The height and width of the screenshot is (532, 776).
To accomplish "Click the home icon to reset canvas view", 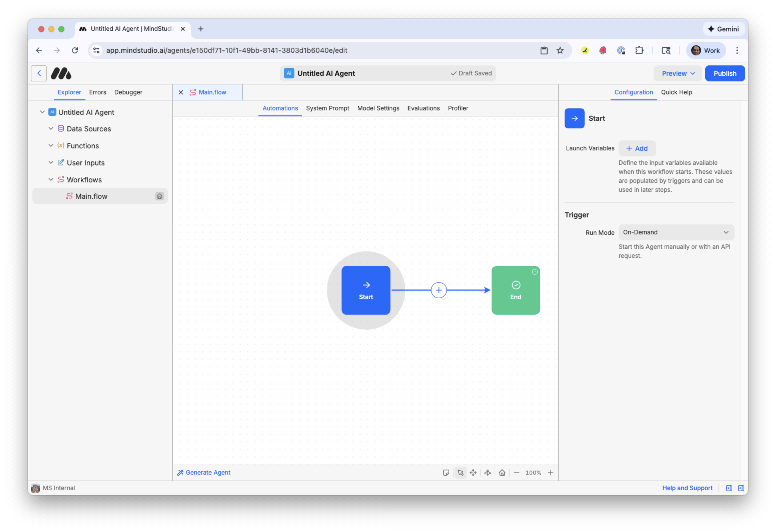I will pos(502,472).
